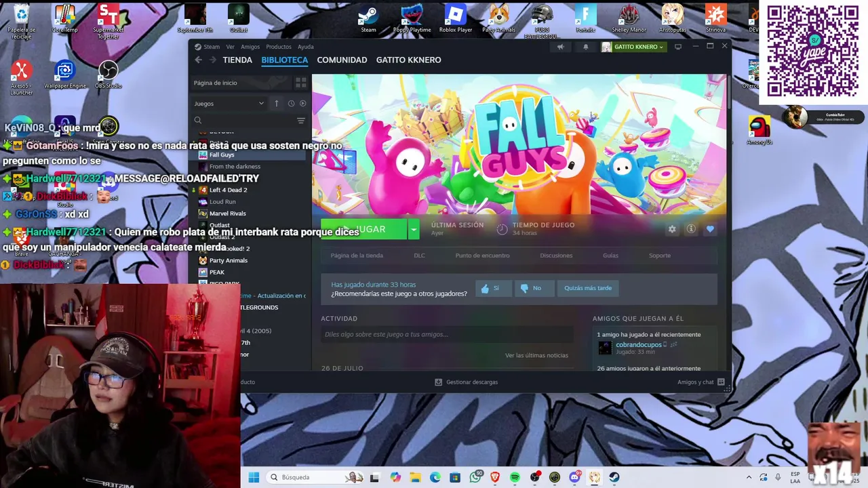Play Fall Guys with JUGAR button
868x488 pixels.
tap(364, 229)
